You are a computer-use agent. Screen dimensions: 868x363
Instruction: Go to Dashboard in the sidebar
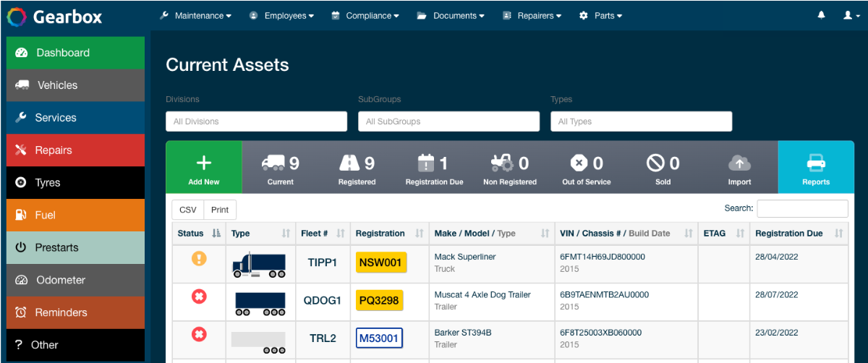coord(75,53)
